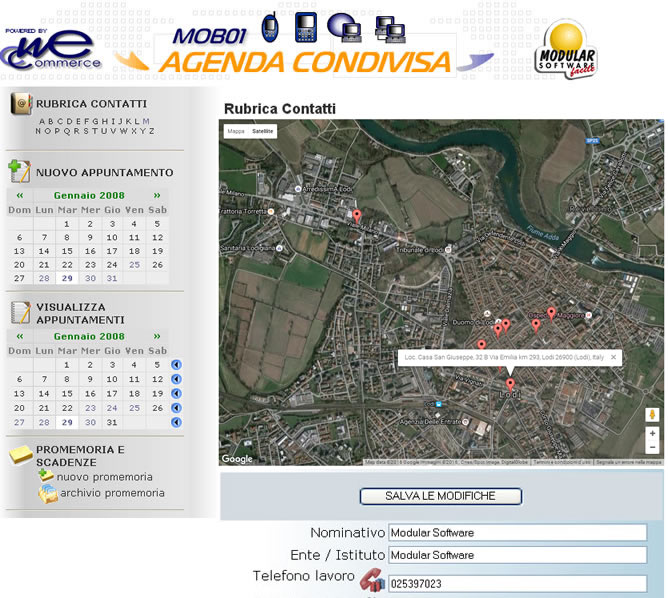The image size is (668, 598).
Task: Go to previous month in Visualizza Appuntamenti calendar
Action: 20,336
